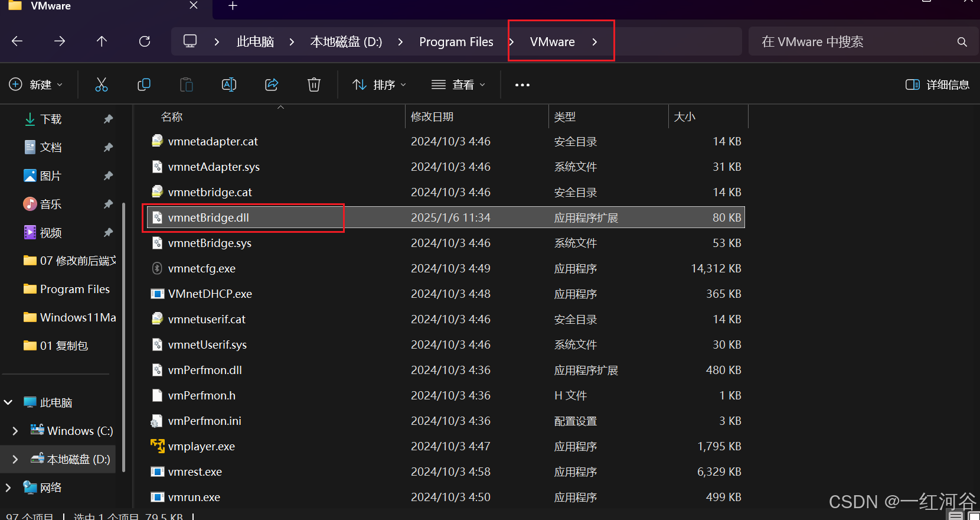Click the Copy icon in toolbar
980x520 pixels.
point(144,84)
